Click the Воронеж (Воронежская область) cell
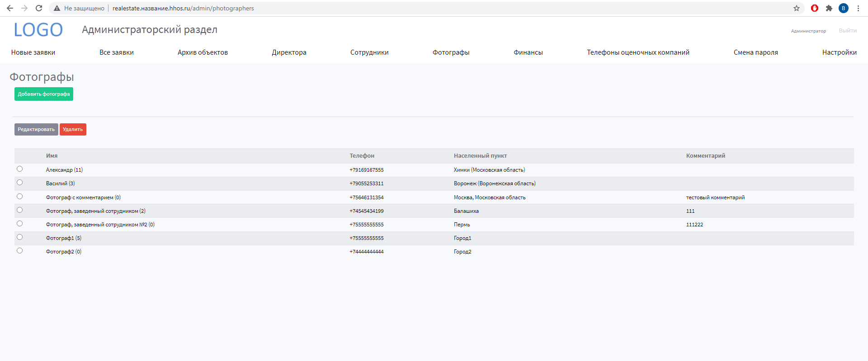The height and width of the screenshot is (361, 868). point(495,183)
